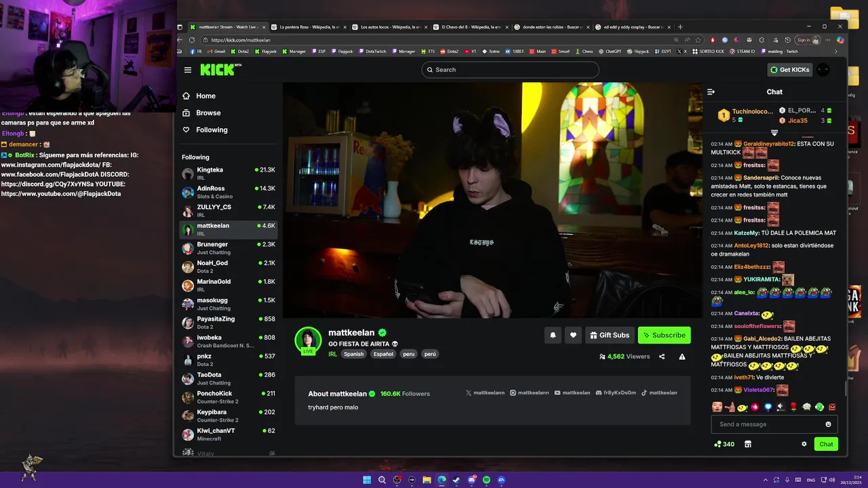Click the Get KICKs button
This screenshot has width=868, height=488.
tap(790, 70)
